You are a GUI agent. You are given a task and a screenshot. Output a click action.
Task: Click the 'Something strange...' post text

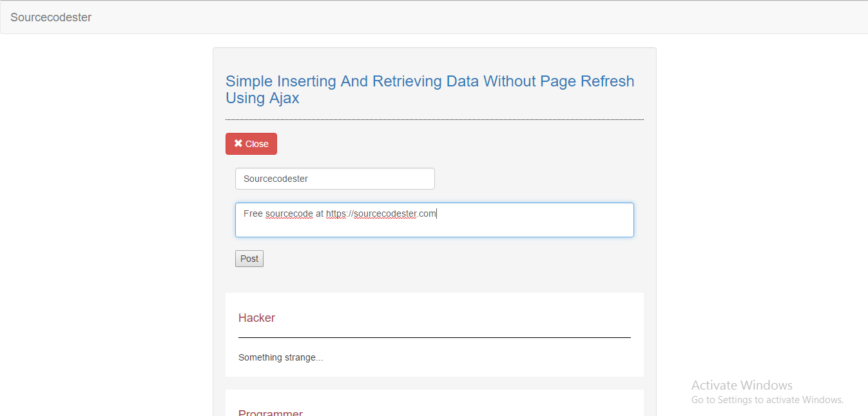pyautogui.click(x=280, y=357)
